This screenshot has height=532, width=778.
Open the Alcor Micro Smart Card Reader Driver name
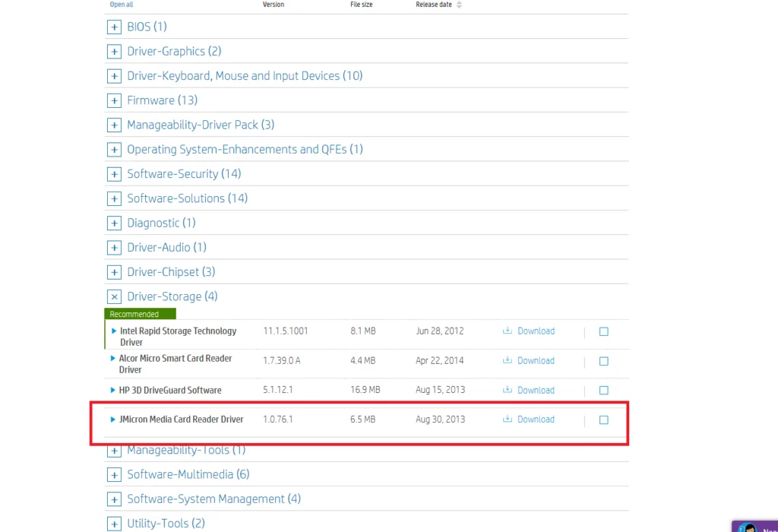176,364
